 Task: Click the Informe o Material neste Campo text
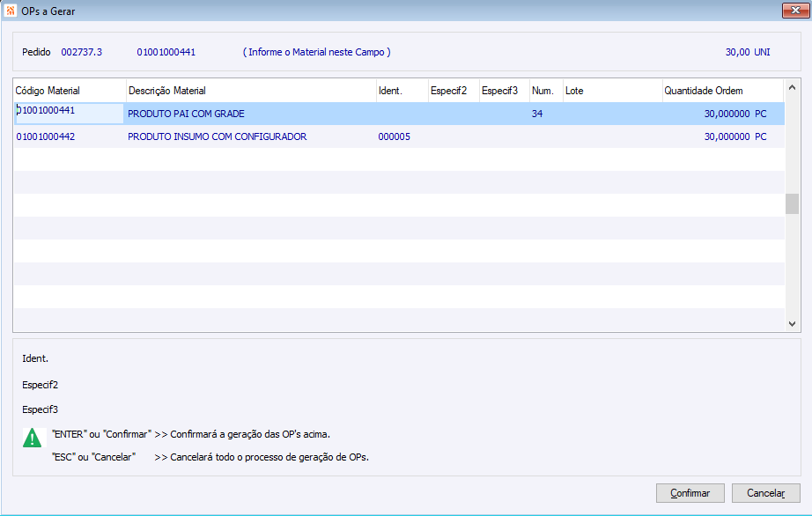point(316,52)
